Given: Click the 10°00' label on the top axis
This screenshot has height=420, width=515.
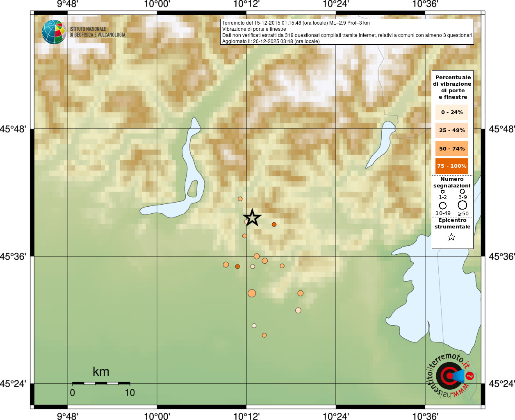Looking at the screenshot, I should [157, 4].
